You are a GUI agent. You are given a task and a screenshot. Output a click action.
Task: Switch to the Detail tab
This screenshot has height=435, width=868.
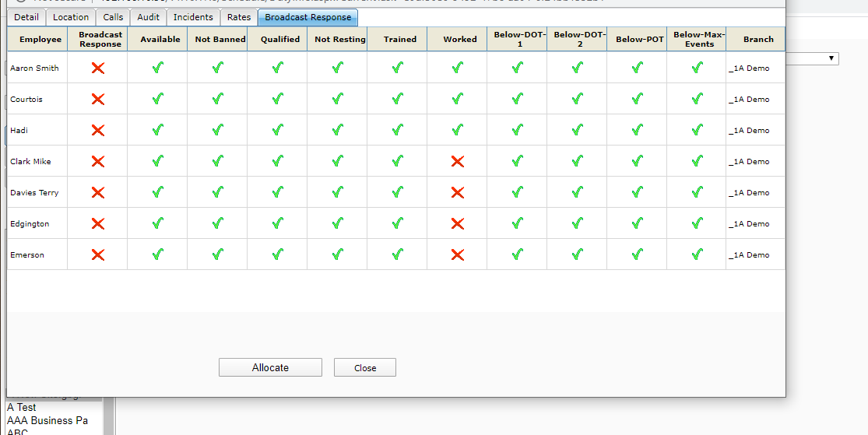pyautogui.click(x=26, y=17)
